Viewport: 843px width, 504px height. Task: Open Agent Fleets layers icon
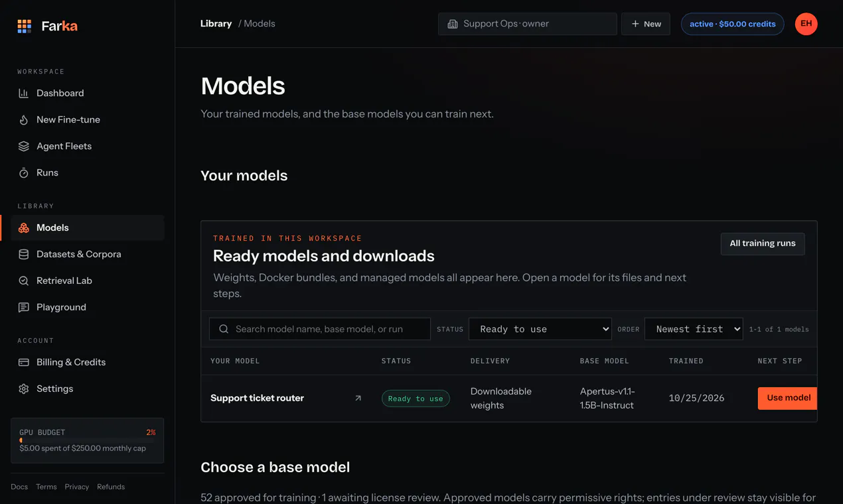pos(24,147)
